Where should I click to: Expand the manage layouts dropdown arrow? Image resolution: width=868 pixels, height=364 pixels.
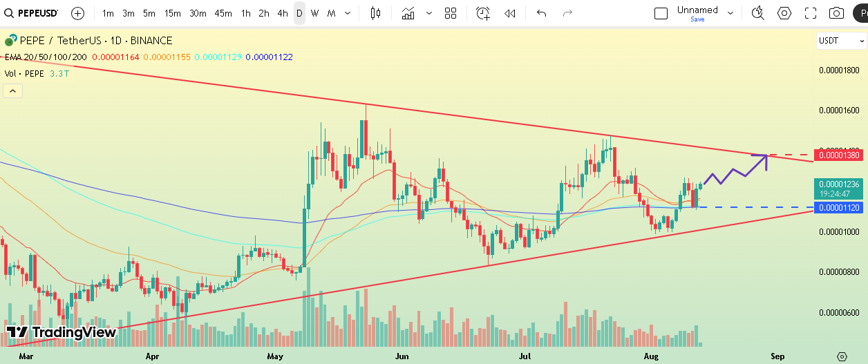(730, 13)
